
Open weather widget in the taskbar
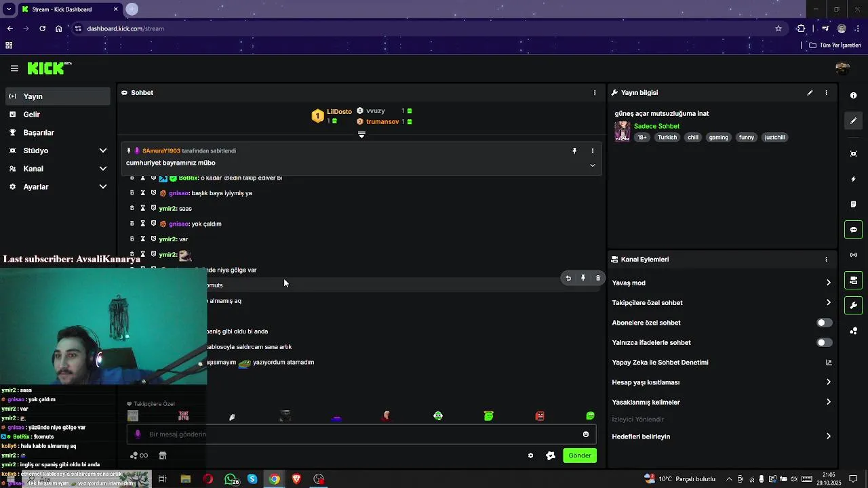tap(679, 479)
